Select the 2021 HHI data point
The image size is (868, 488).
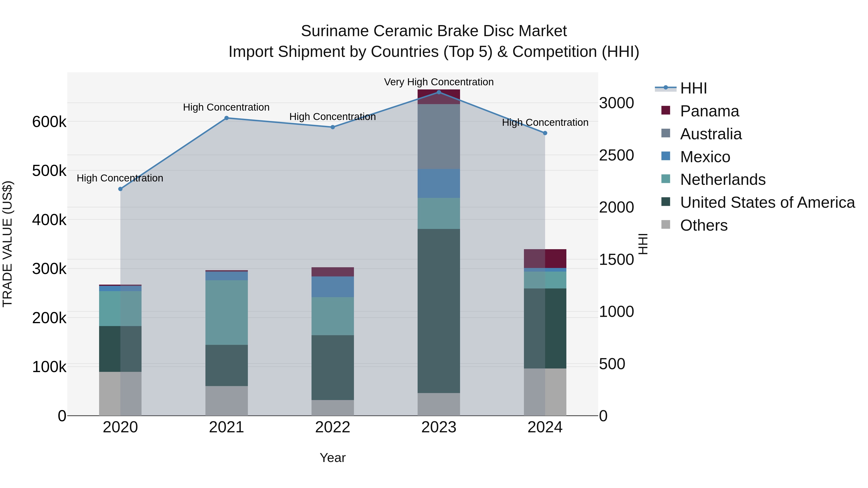point(226,118)
